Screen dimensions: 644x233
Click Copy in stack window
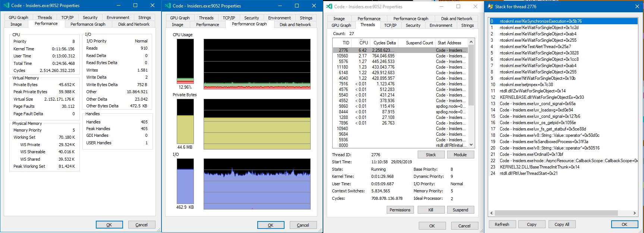pyautogui.click(x=532, y=224)
